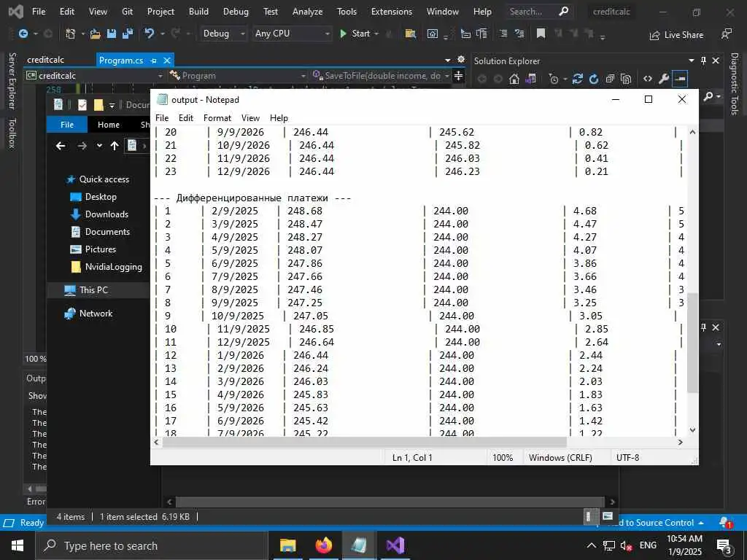The height and width of the screenshot is (560, 747).
Task: Click the Solution Explorer Home icon
Action: coord(514,79)
